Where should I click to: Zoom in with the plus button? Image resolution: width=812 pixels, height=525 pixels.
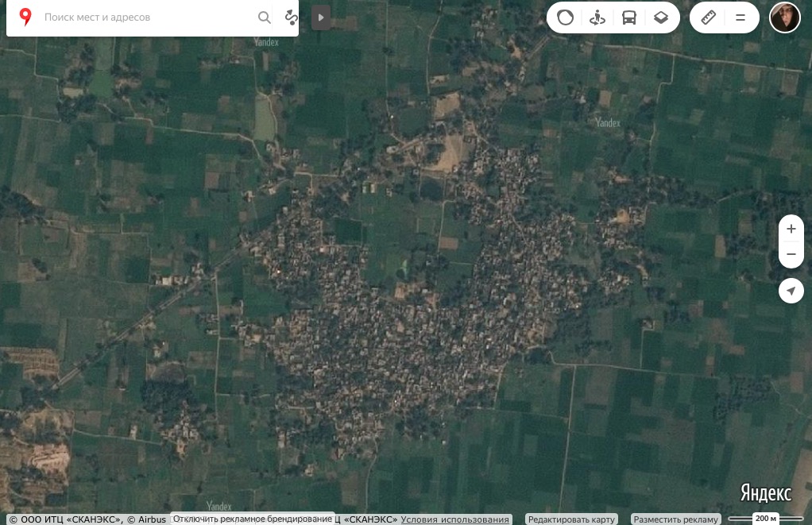coord(791,229)
